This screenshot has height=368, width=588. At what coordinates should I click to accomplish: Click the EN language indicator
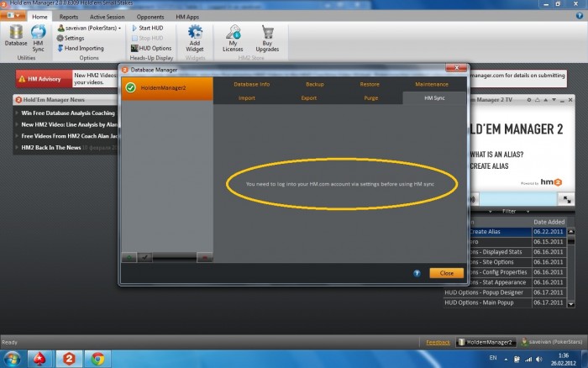tap(493, 358)
